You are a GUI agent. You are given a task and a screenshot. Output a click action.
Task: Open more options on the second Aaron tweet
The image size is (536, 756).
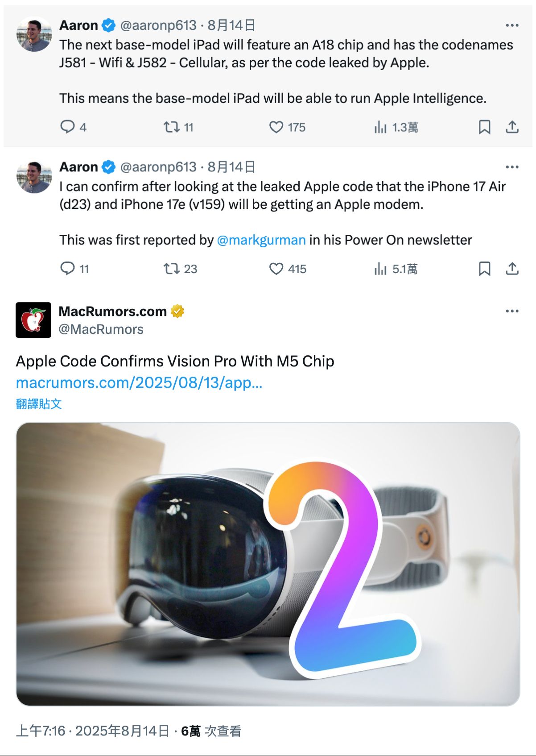tap(512, 167)
